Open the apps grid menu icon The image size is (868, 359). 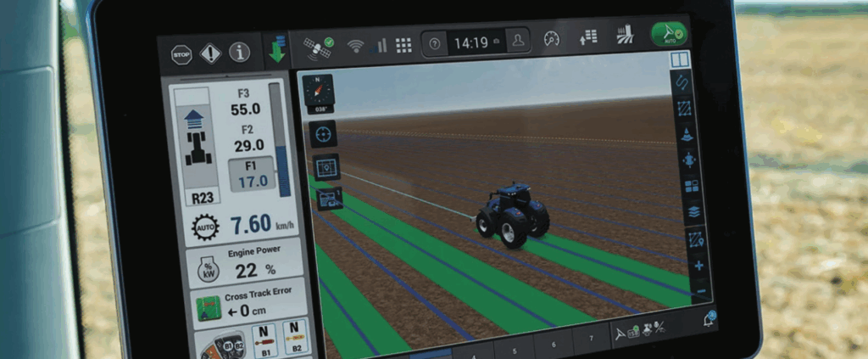[x=403, y=45]
